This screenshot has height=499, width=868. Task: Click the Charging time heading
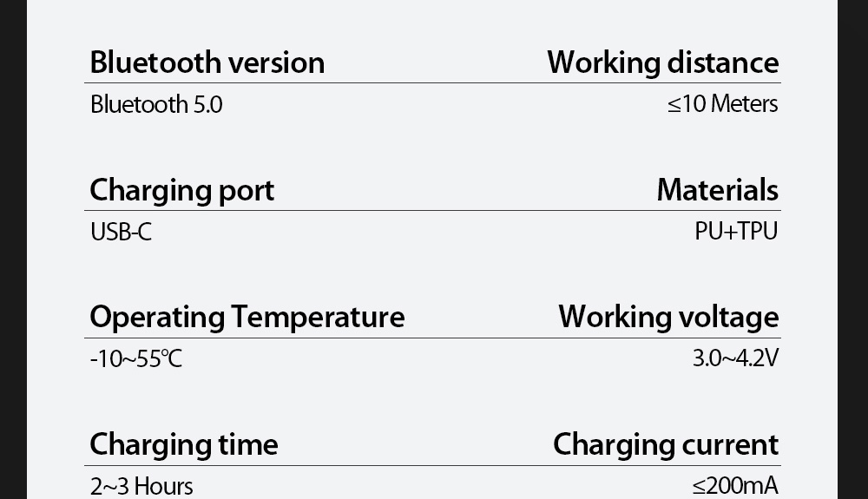click(x=184, y=444)
